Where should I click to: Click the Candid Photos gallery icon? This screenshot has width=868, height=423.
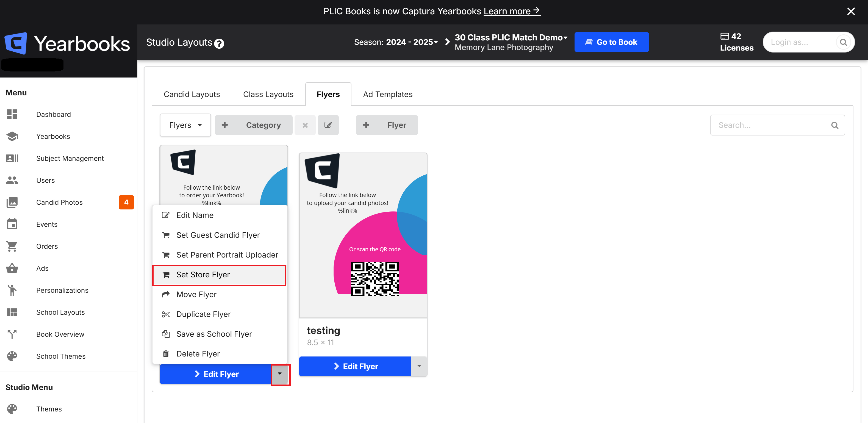click(x=12, y=202)
